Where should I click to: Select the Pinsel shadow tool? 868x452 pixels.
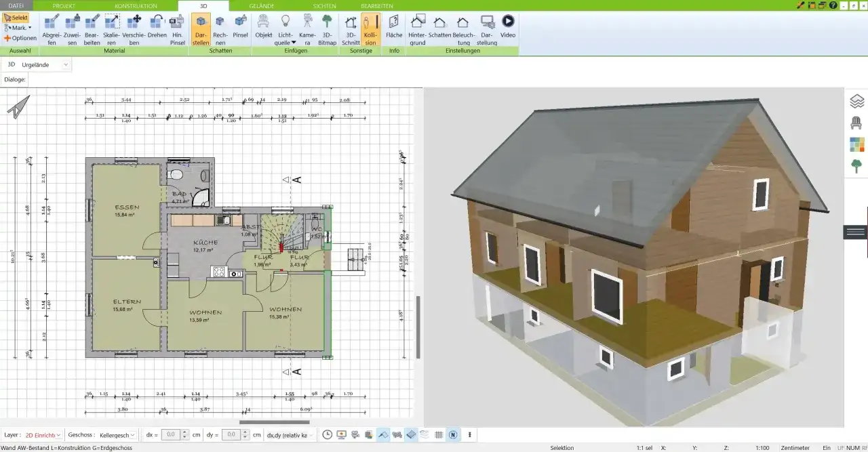pyautogui.click(x=240, y=26)
